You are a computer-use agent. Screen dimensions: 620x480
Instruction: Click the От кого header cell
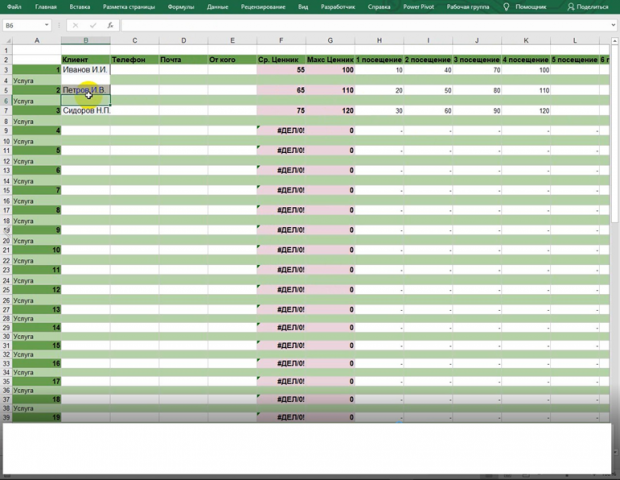232,60
